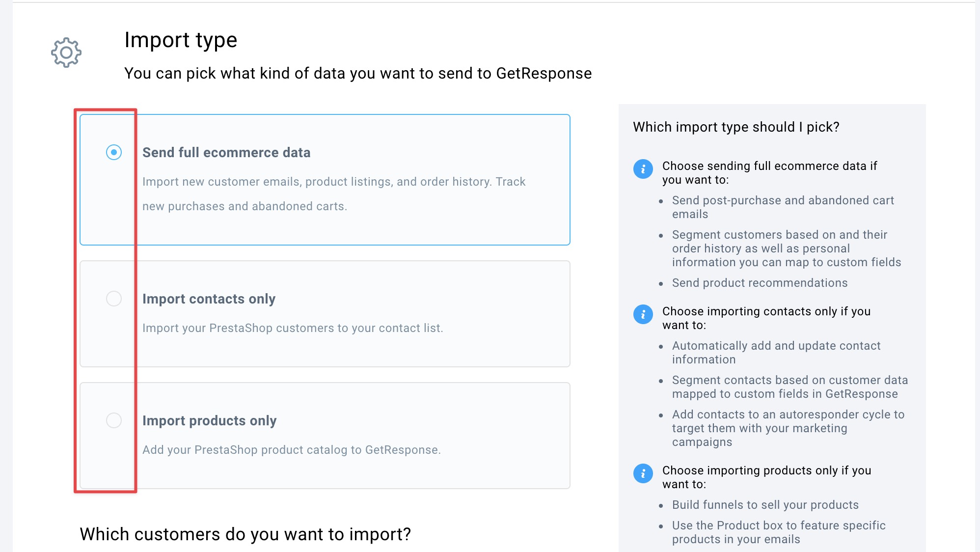Select the Import products only radio button

pos(114,420)
